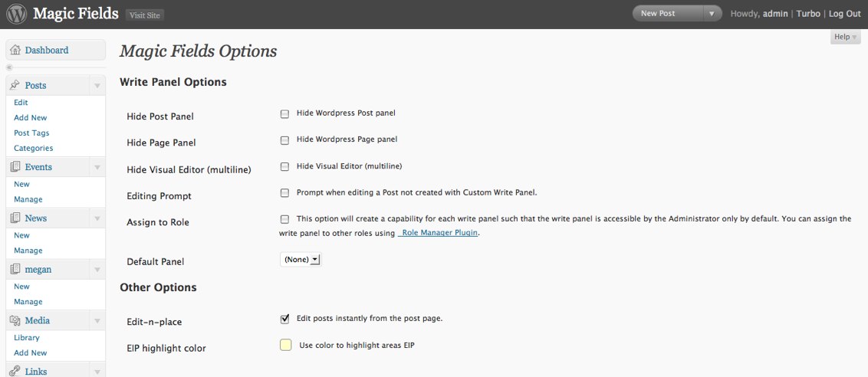Click the Log Out link

click(x=845, y=14)
